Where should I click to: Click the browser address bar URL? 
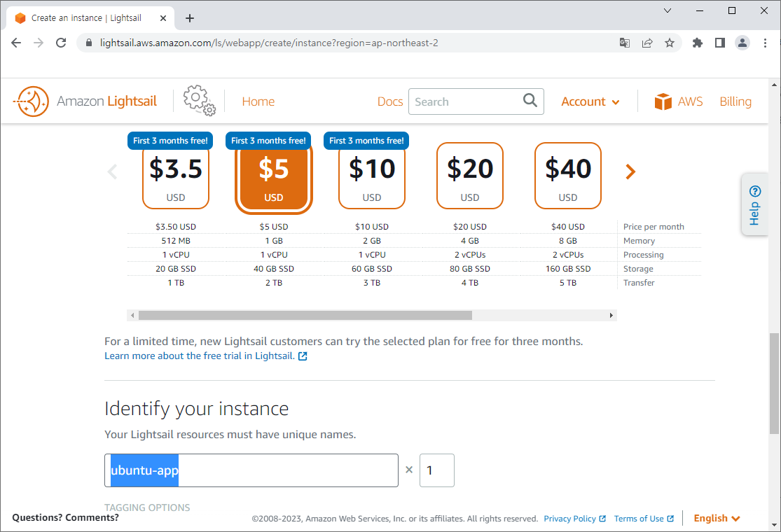pos(269,43)
